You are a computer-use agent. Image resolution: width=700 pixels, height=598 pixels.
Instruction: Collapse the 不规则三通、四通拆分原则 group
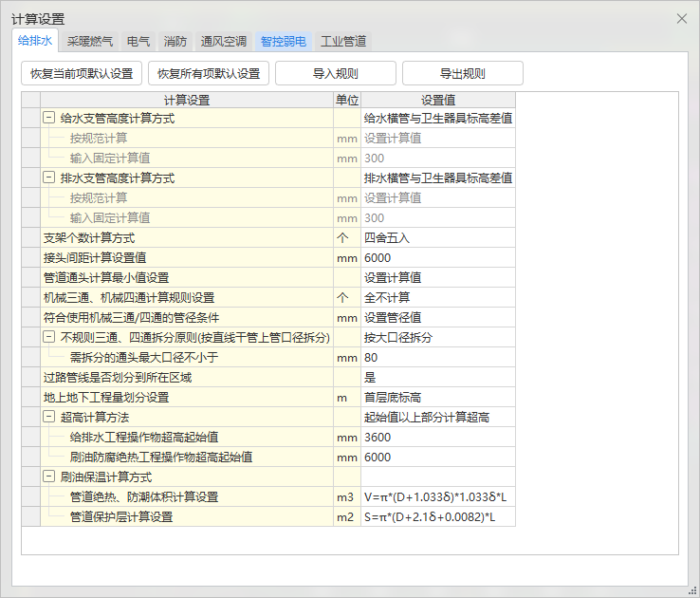[x=48, y=337]
